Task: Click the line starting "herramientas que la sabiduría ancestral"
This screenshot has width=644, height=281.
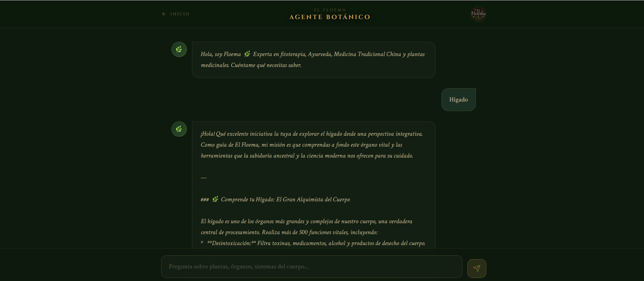Action: click(307, 156)
